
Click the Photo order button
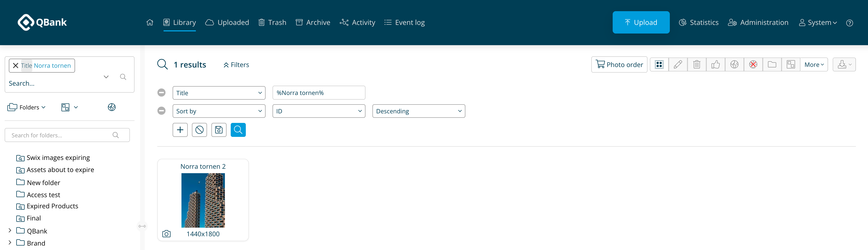[619, 64]
